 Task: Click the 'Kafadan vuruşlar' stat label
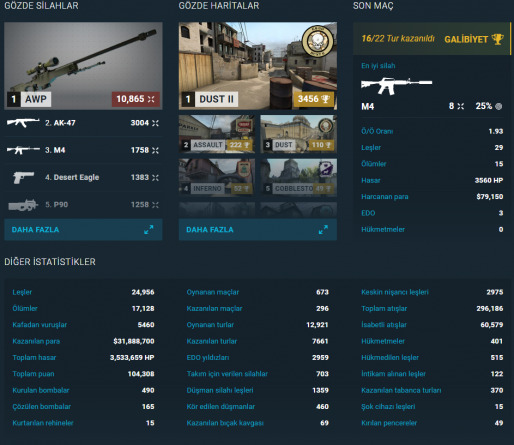(x=40, y=325)
